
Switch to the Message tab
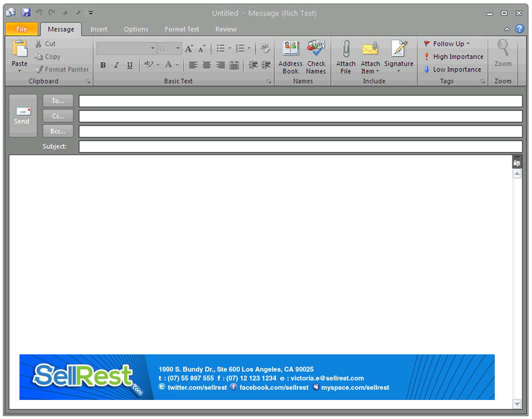coord(61,29)
